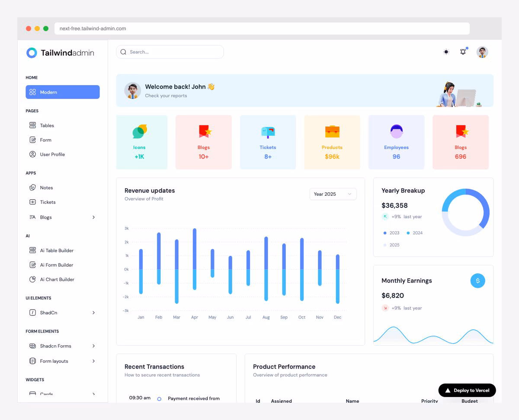Click the Notes icon in sidebar
Screen dimensions: 519x420
32,188
